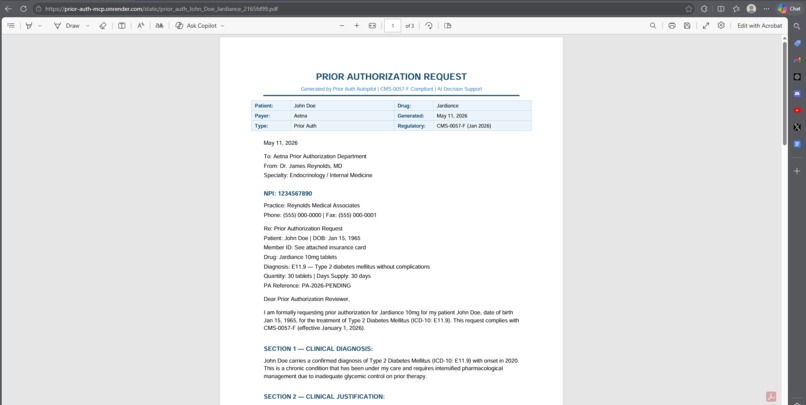
Task: Select the PDF URL in the address bar
Action: coord(161,9)
